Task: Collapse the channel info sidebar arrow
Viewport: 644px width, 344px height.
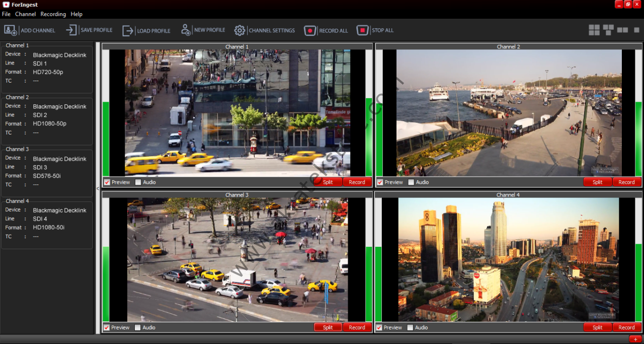Action: pyautogui.click(x=98, y=188)
